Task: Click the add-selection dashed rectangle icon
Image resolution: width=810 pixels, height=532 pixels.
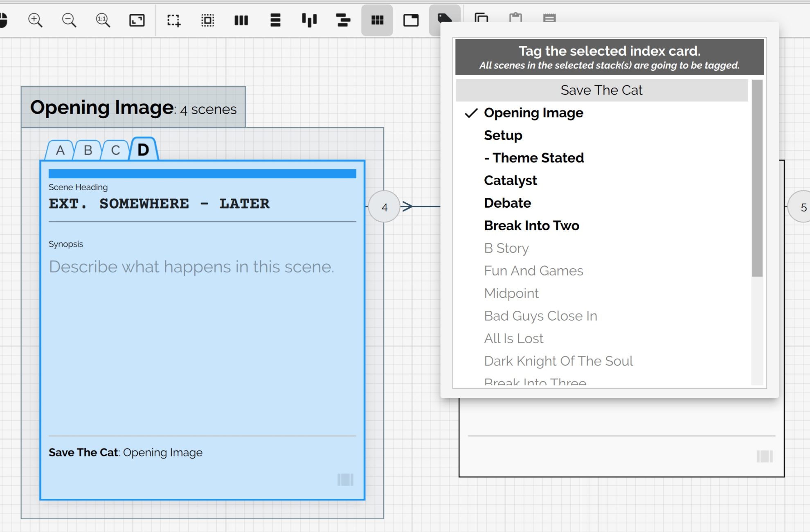Action: click(x=173, y=20)
